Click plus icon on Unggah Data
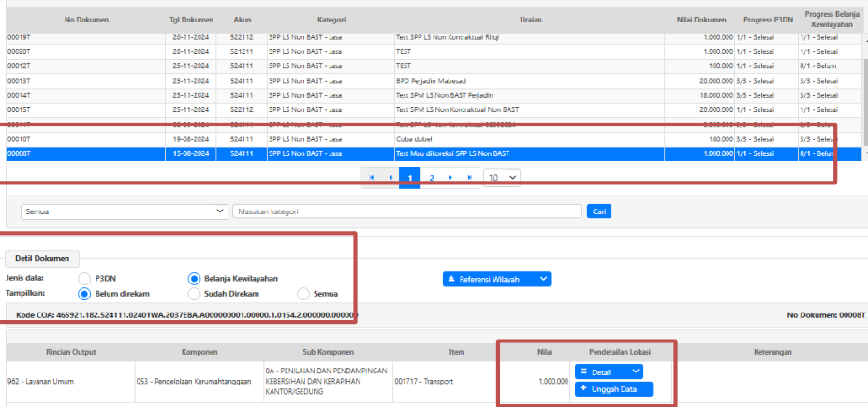Image resolution: width=868 pixels, height=407 pixels. click(x=583, y=389)
